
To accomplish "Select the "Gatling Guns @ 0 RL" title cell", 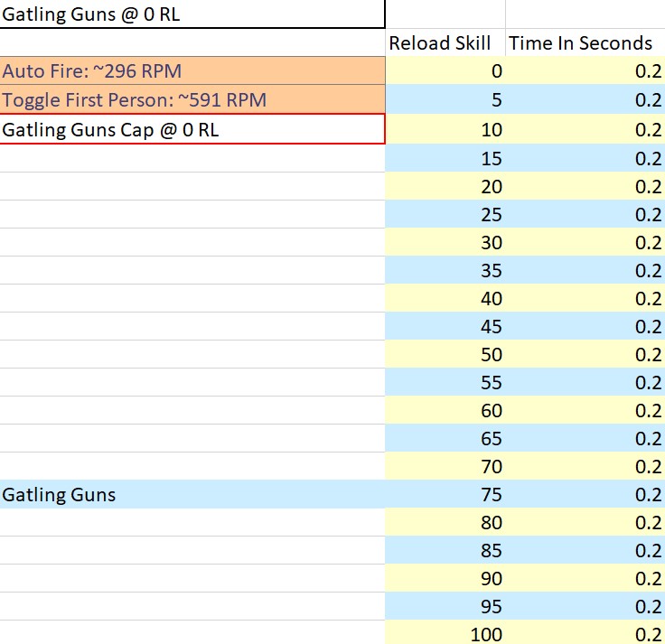I will click(192, 14).
